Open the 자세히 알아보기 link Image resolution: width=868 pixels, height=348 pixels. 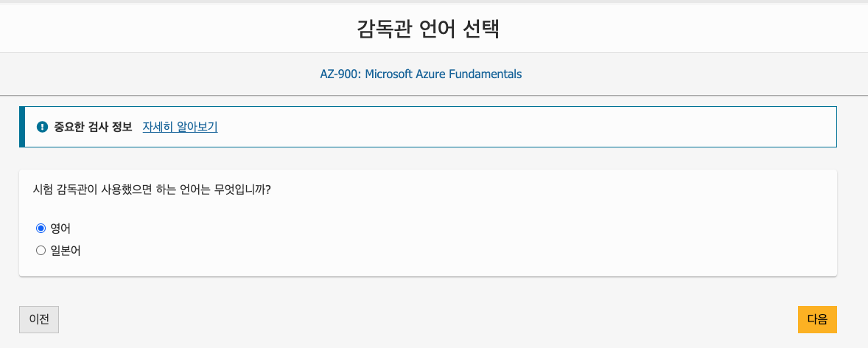coord(180,127)
